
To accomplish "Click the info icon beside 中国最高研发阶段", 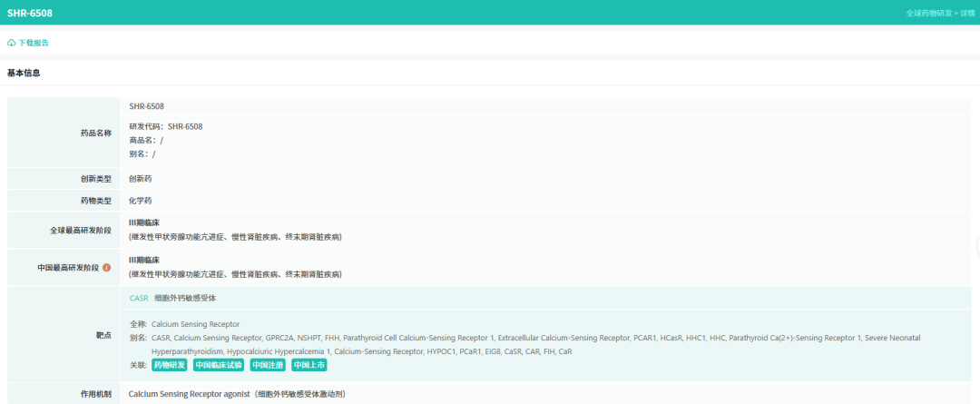I will (107, 268).
